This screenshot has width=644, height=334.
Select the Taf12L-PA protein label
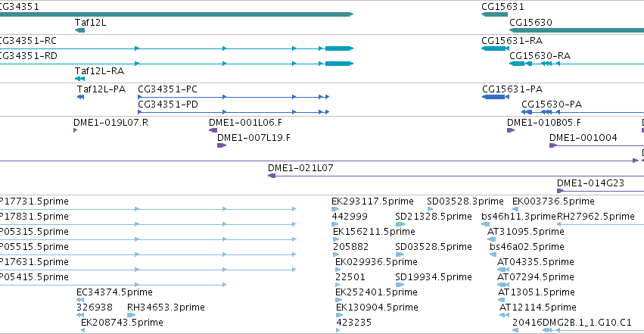[x=101, y=89]
